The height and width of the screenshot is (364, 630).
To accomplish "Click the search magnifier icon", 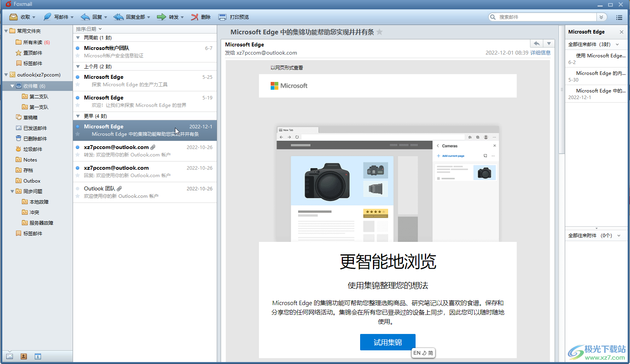I will click(x=493, y=17).
